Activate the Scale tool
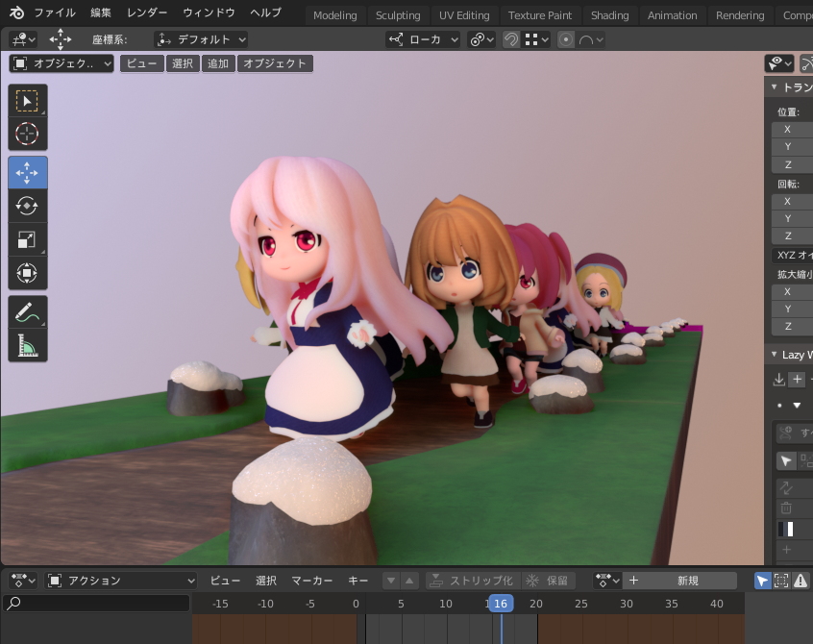This screenshot has width=813, height=644. [28, 239]
